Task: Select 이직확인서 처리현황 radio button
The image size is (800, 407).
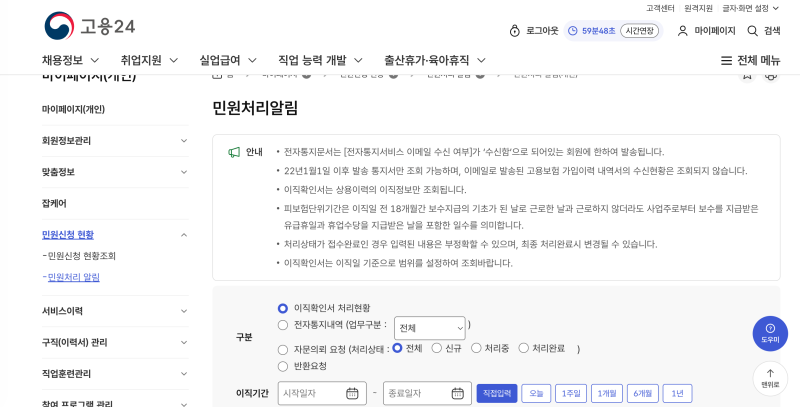Action: point(283,308)
